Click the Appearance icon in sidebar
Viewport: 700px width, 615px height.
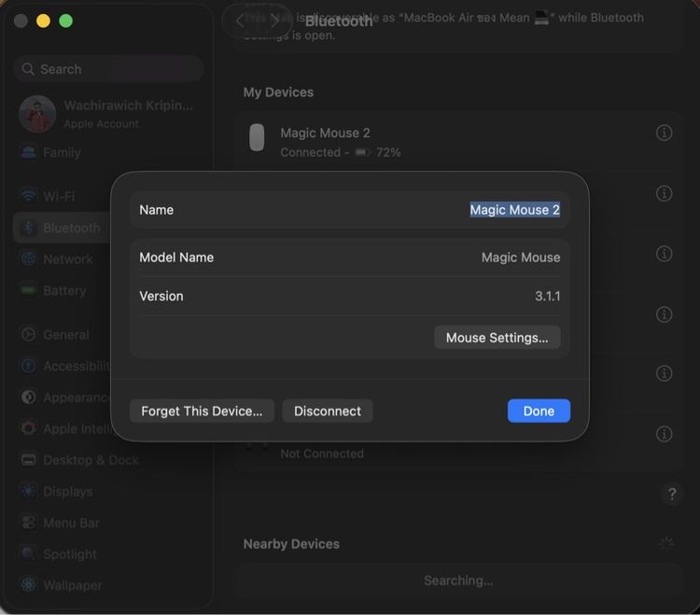point(29,397)
